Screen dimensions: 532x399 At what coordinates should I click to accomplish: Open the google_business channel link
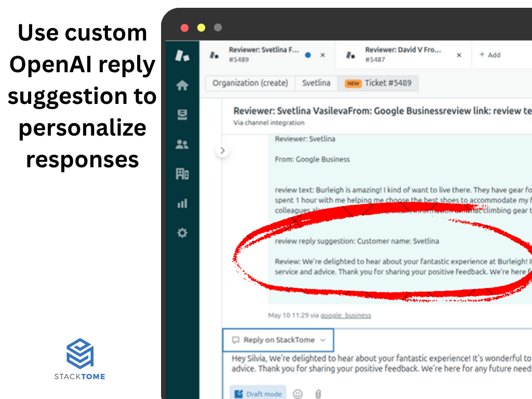click(345, 315)
